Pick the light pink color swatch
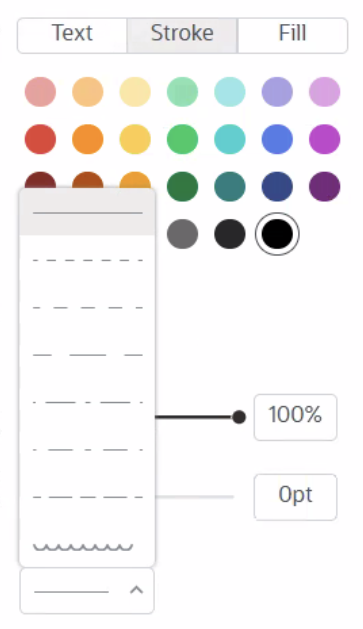This screenshot has width=363, height=629. click(40, 92)
